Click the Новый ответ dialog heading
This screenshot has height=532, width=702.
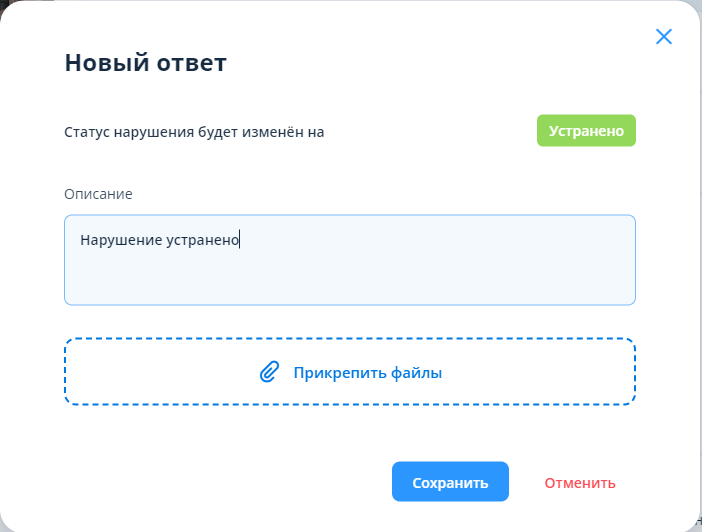pos(145,63)
